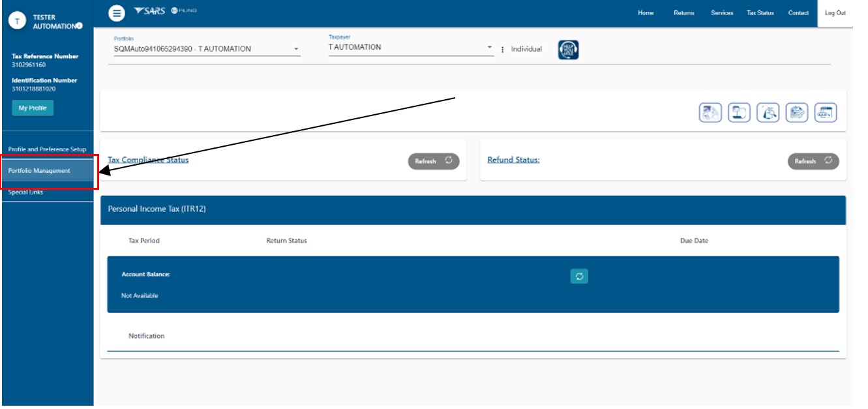The image size is (868, 409).
Task: Click the Log Out button
Action: coord(835,13)
